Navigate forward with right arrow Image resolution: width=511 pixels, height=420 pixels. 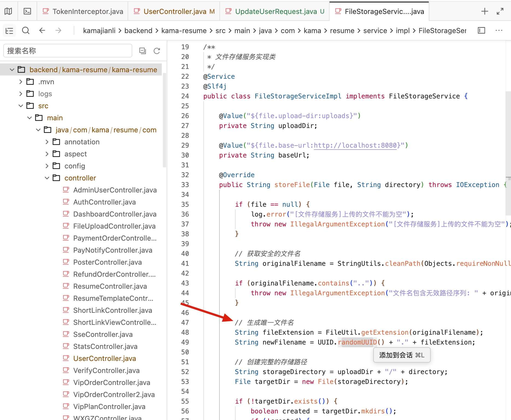click(58, 30)
